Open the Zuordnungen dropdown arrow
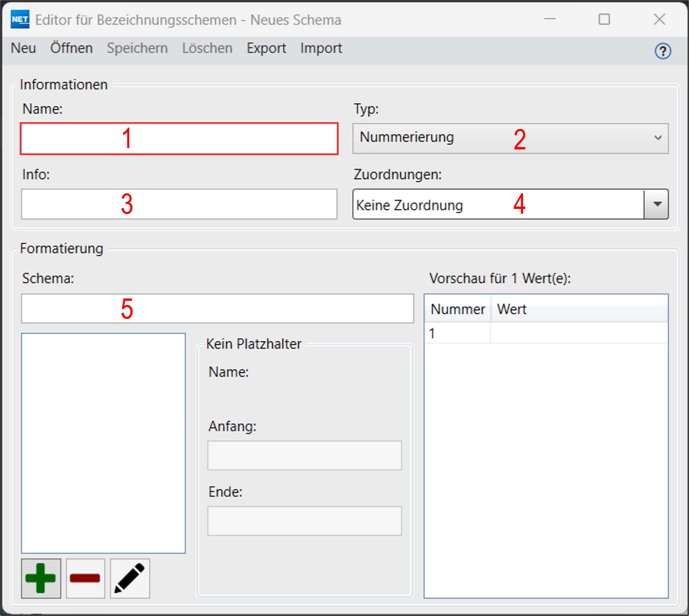The height and width of the screenshot is (616, 689). coord(657,204)
